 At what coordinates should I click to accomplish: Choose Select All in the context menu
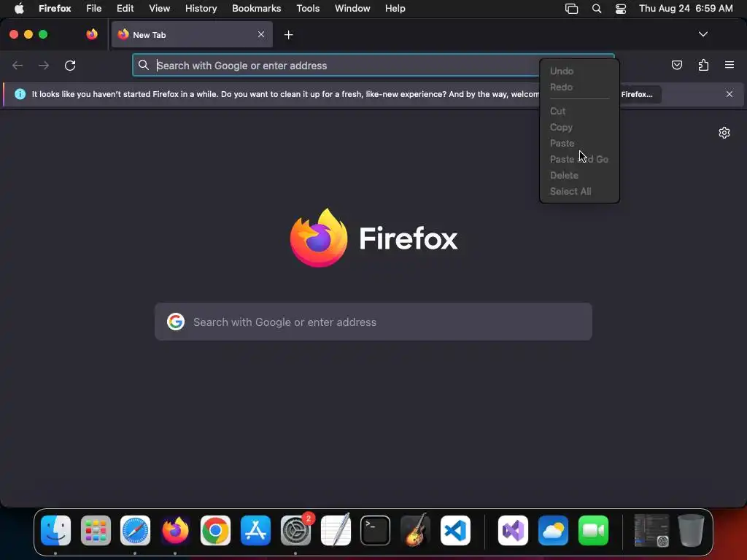578,192
